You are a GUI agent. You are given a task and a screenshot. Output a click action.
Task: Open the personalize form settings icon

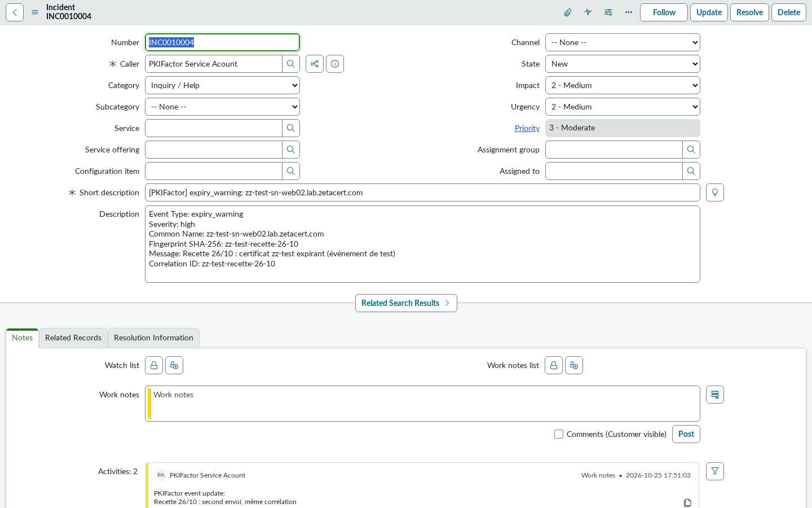tap(608, 12)
